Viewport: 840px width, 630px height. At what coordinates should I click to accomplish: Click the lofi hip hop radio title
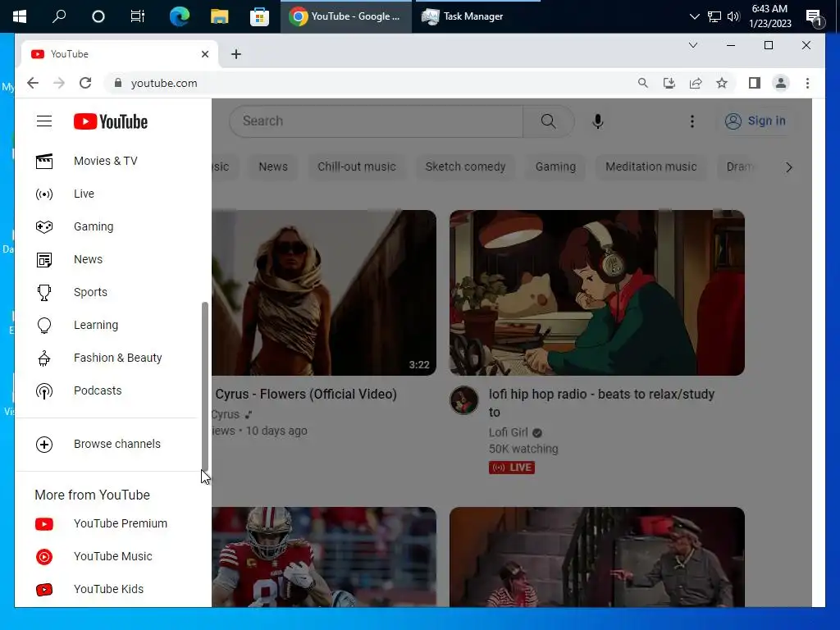(x=601, y=403)
